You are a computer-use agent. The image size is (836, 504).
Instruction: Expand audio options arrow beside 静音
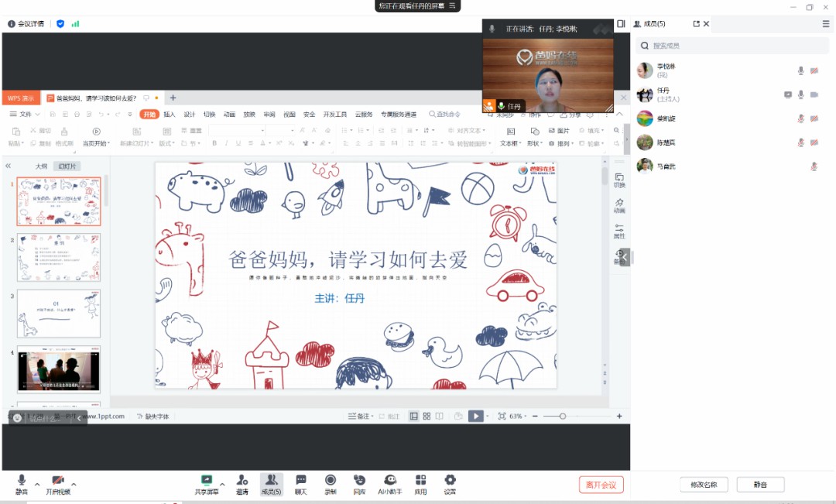tap(38, 484)
